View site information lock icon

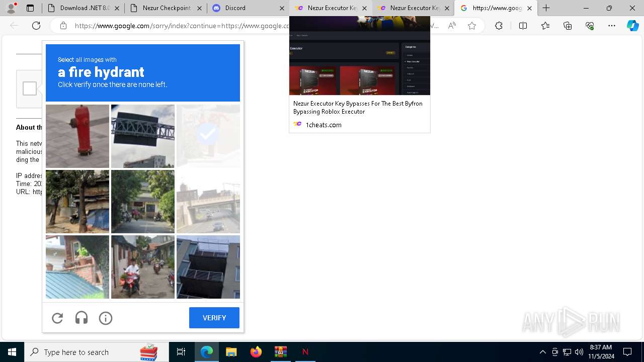pos(63,26)
